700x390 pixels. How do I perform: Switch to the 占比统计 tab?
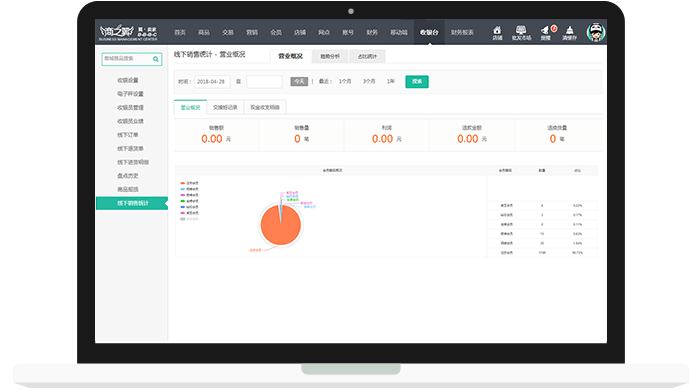click(x=367, y=56)
